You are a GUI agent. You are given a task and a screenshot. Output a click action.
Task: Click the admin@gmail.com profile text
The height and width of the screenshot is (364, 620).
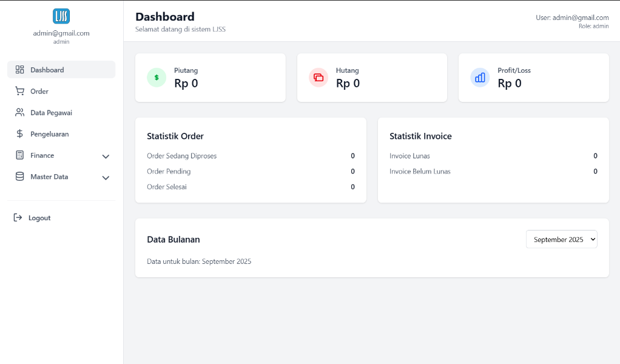(61, 33)
